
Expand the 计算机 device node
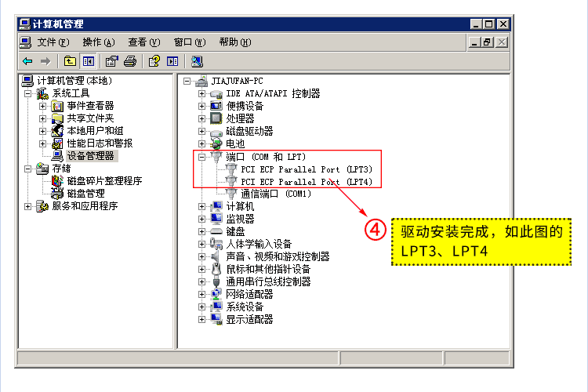(201, 207)
